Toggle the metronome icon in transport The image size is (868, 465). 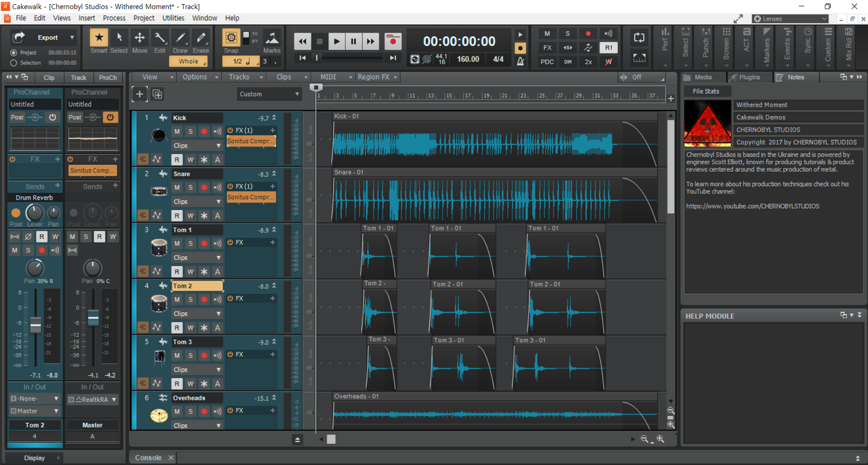pos(520,62)
